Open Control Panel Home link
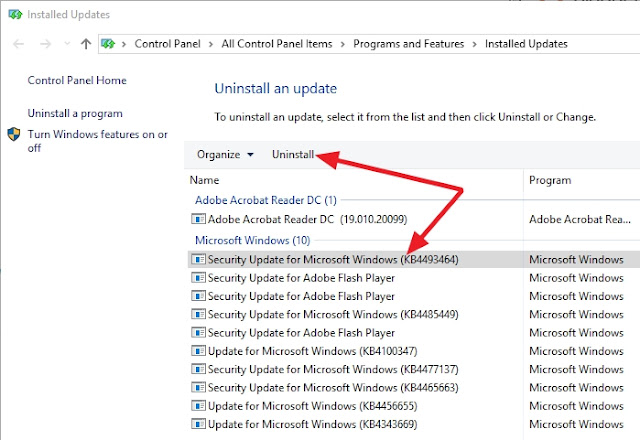The image size is (640, 440). tap(77, 80)
